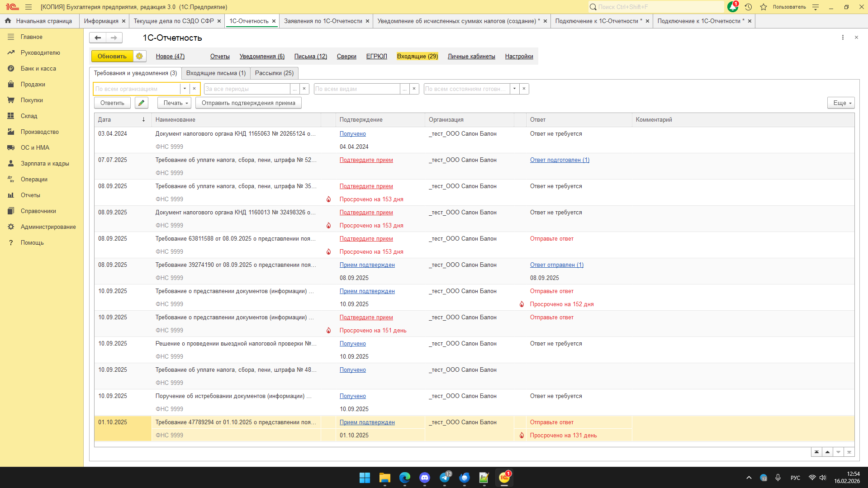
Task: Open the Рассылки (25) tab
Action: click(274, 73)
